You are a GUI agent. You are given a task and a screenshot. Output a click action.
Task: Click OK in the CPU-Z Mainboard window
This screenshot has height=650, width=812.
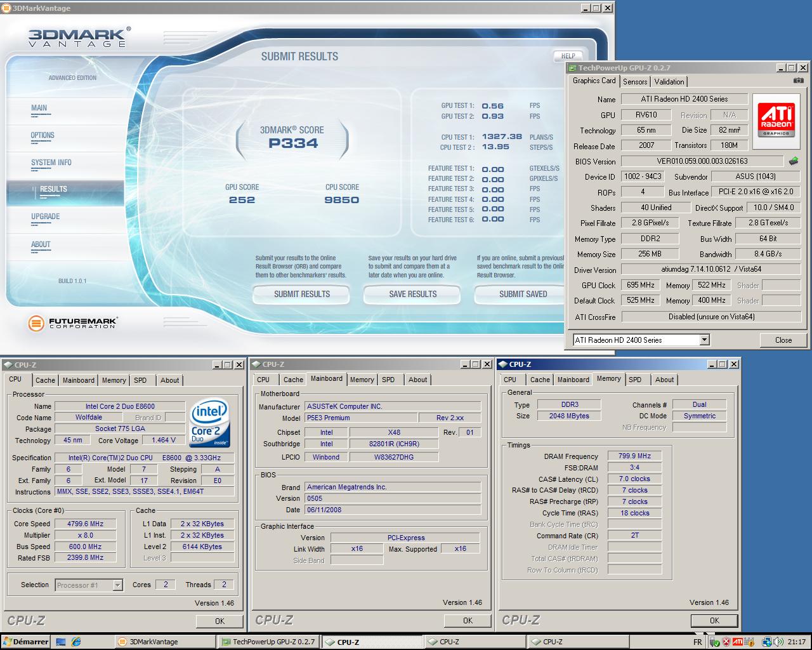point(468,621)
